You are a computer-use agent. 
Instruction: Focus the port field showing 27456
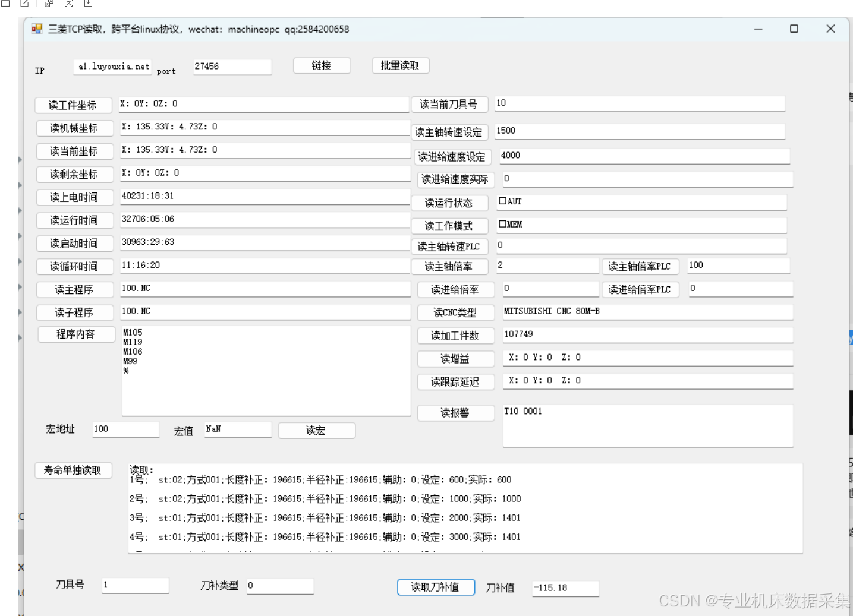click(x=232, y=67)
